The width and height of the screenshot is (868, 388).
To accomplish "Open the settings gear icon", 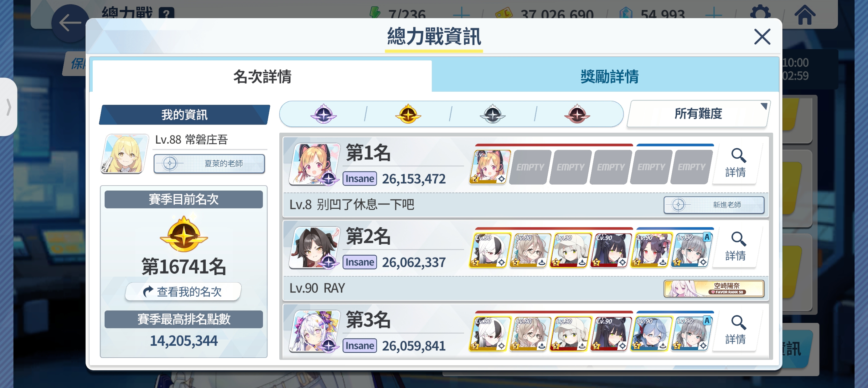I will click(x=761, y=14).
